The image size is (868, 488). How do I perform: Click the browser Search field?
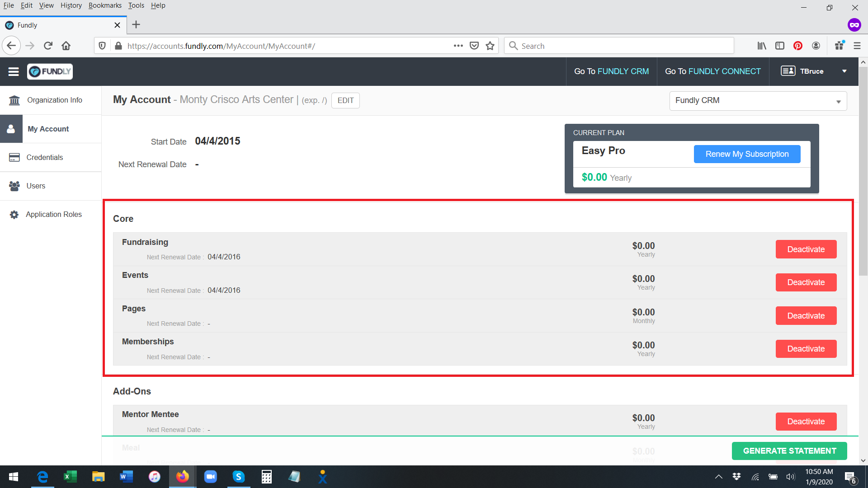pyautogui.click(x=619, y=46)
